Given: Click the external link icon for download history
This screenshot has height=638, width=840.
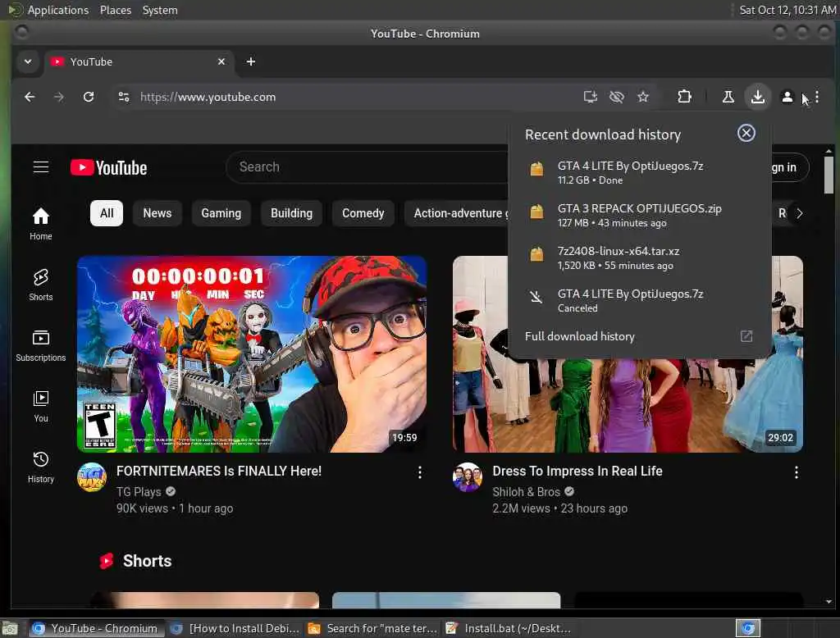Looking at the screenshot, I should [746, 336].
